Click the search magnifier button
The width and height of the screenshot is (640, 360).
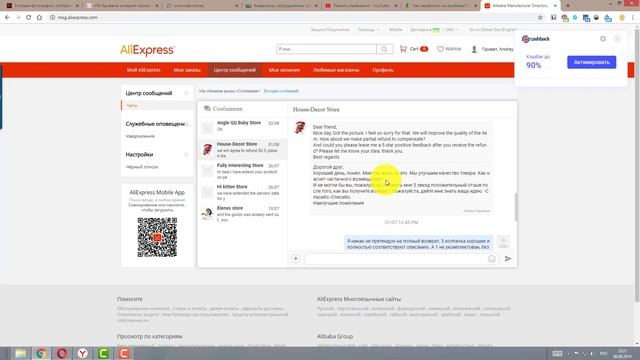384,49
